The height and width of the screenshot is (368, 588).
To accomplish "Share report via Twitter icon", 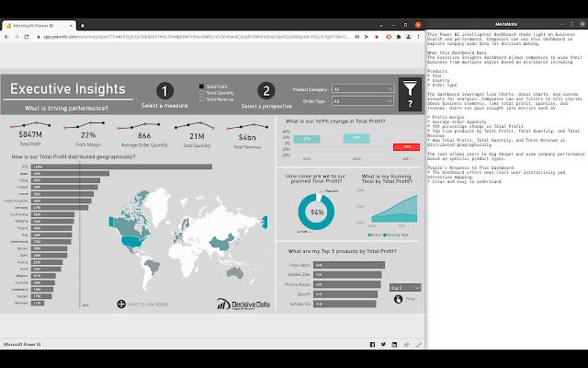I will (383, 344).
